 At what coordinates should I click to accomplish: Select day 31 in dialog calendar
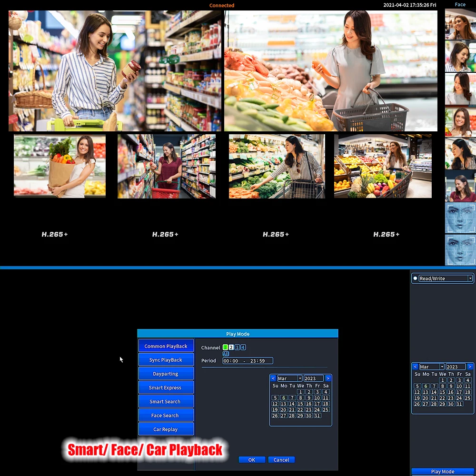317,416
